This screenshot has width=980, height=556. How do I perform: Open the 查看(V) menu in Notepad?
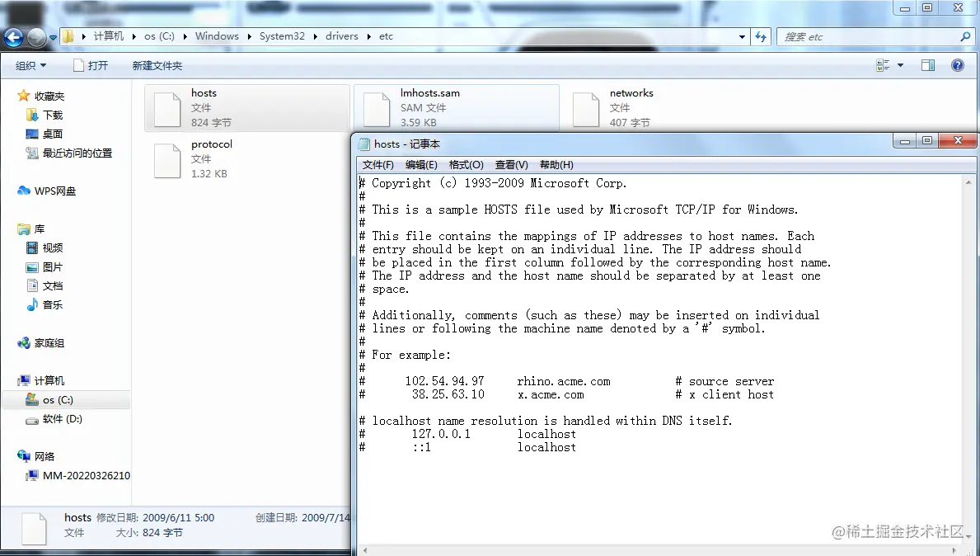coord(511,165)
